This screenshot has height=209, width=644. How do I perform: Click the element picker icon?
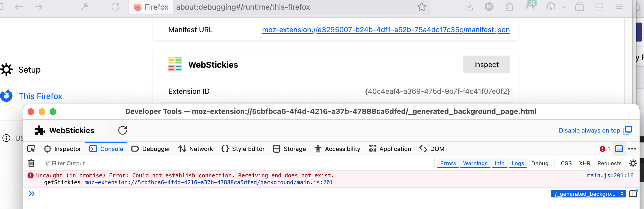(x=31, y=149)
